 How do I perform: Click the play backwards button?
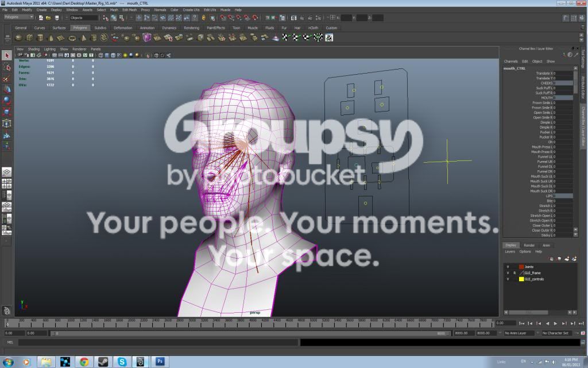point(547,323)
